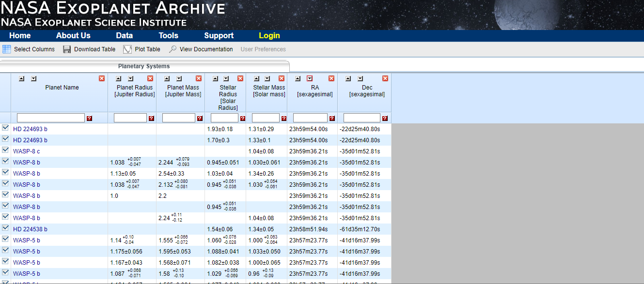Sort Planet Radius column descending arrow
Screen dimensions: 644x284
point(131,78)
